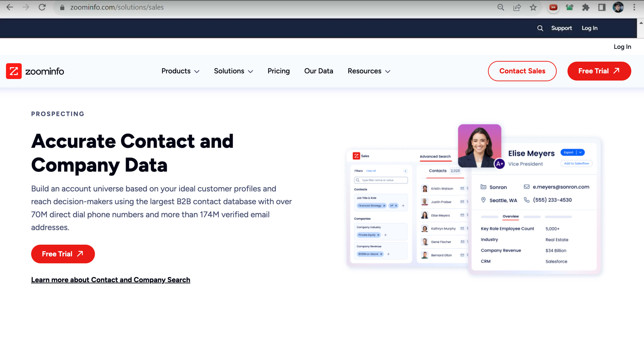Go back with browser back arrow
Viewport: 644px width, 360px height.
(10, 7)
